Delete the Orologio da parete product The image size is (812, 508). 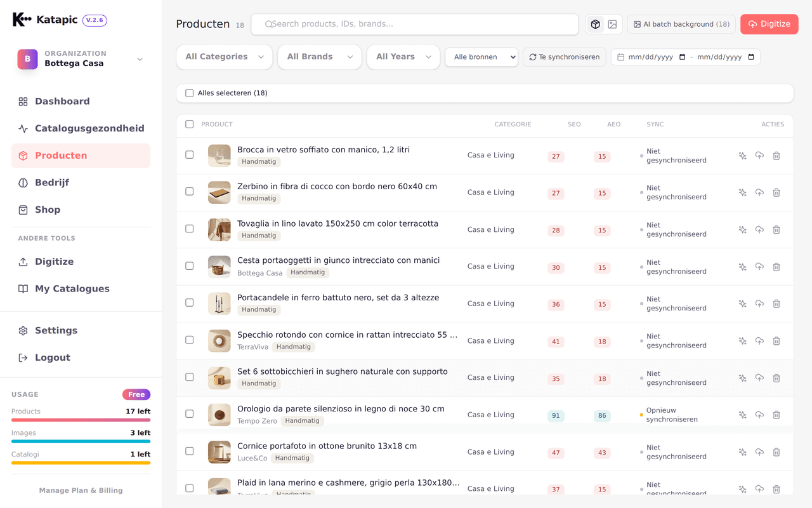click(776, 415)
